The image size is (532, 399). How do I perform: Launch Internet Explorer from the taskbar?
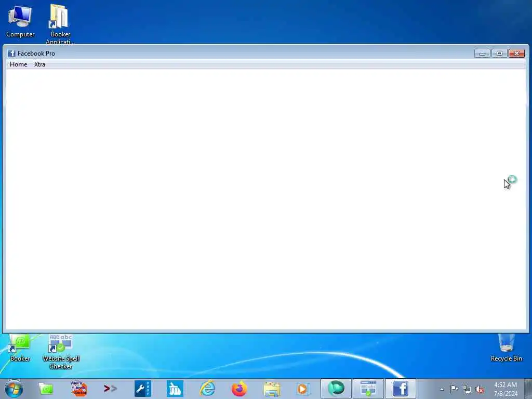(x=207, y=389)
